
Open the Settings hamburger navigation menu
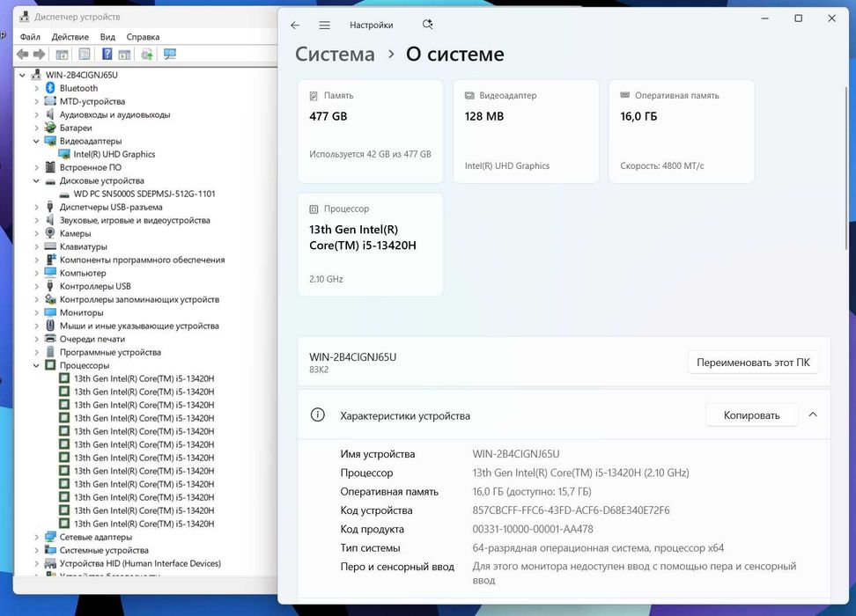[x=325, y=26]
